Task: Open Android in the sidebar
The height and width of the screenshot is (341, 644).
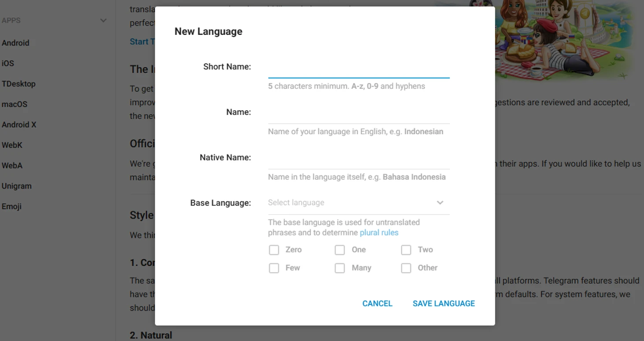Action: point(15,43)
